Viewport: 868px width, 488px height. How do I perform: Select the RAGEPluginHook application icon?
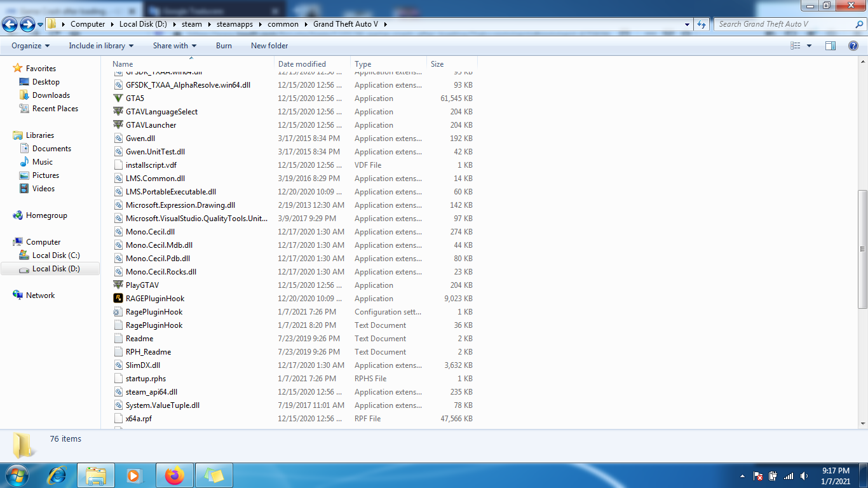click(118, 299)
